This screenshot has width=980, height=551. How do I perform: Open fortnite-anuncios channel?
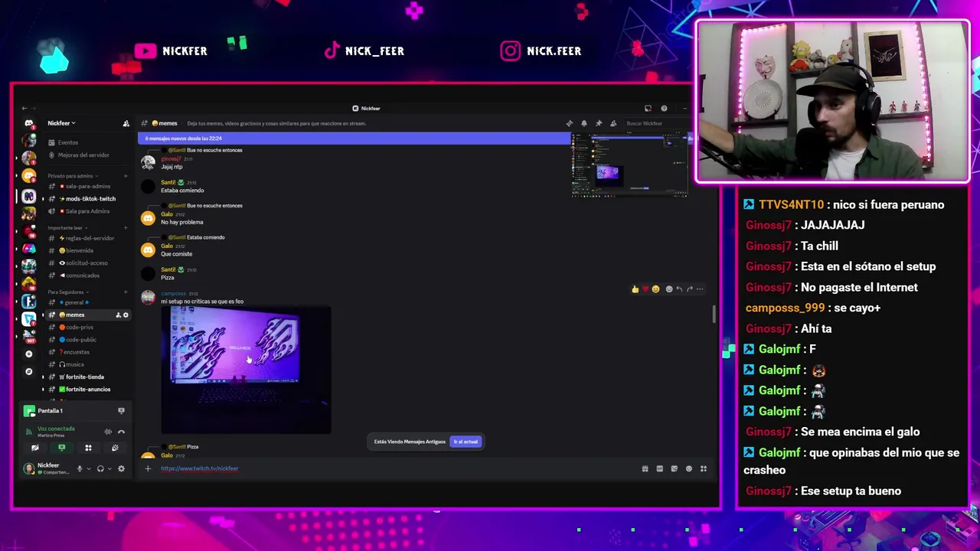pos(87,390)
